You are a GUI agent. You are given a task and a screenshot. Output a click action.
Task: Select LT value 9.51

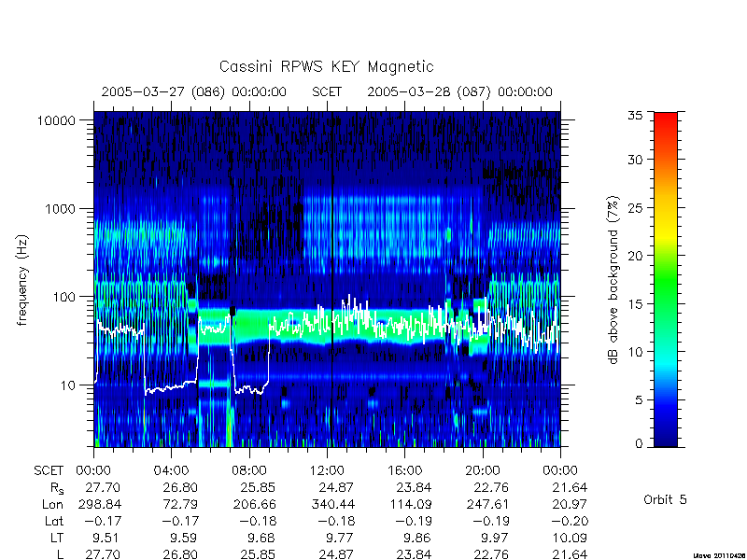click(106, 539)
